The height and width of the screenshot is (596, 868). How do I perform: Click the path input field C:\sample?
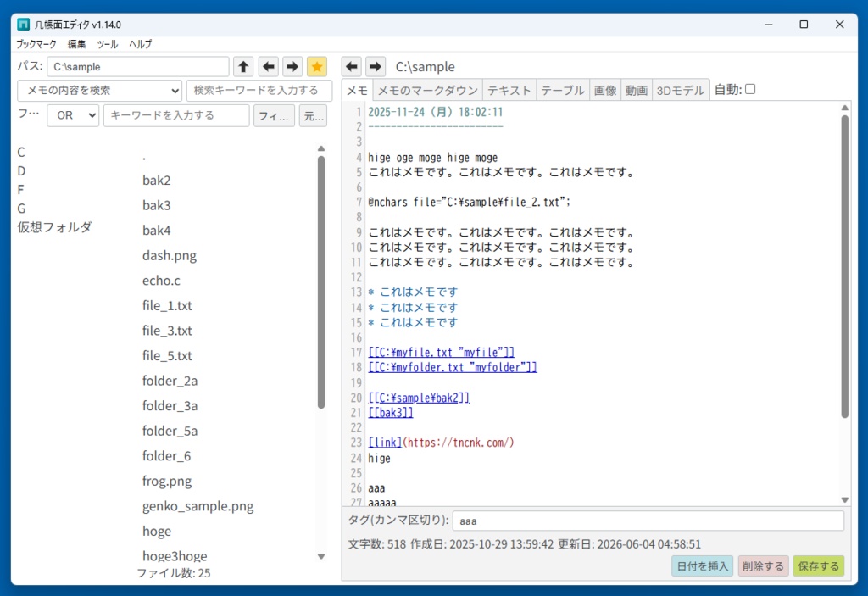click(x=138, y=67)
